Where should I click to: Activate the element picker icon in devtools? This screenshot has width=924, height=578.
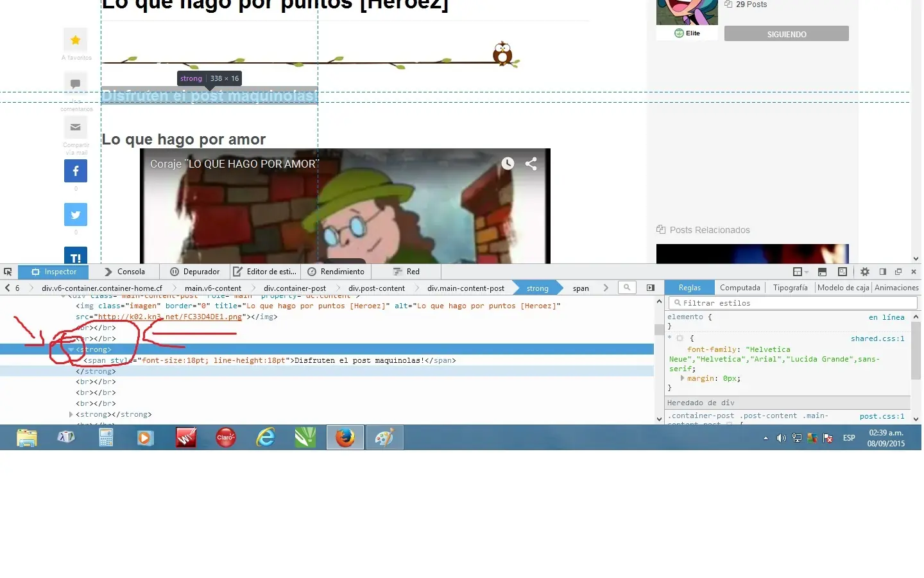click(8, 272)
